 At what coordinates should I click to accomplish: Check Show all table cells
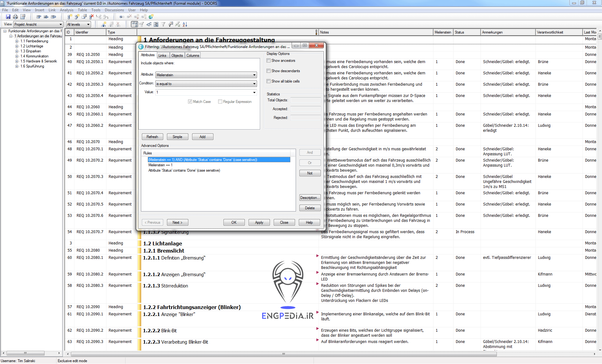269,81
